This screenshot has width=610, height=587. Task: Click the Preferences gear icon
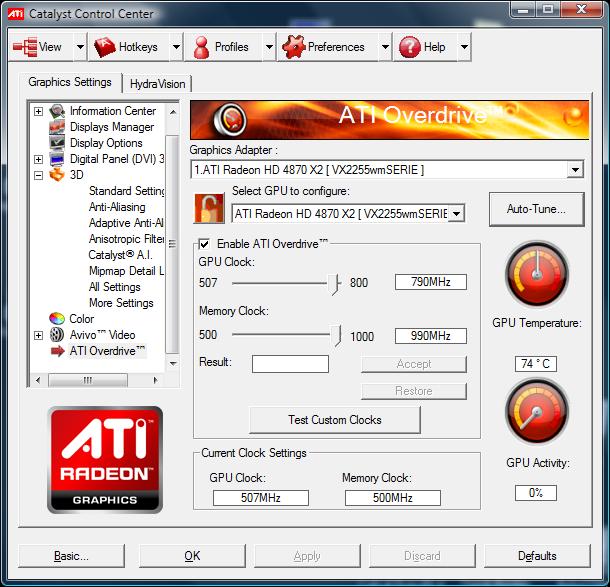[x=294, y=47]
